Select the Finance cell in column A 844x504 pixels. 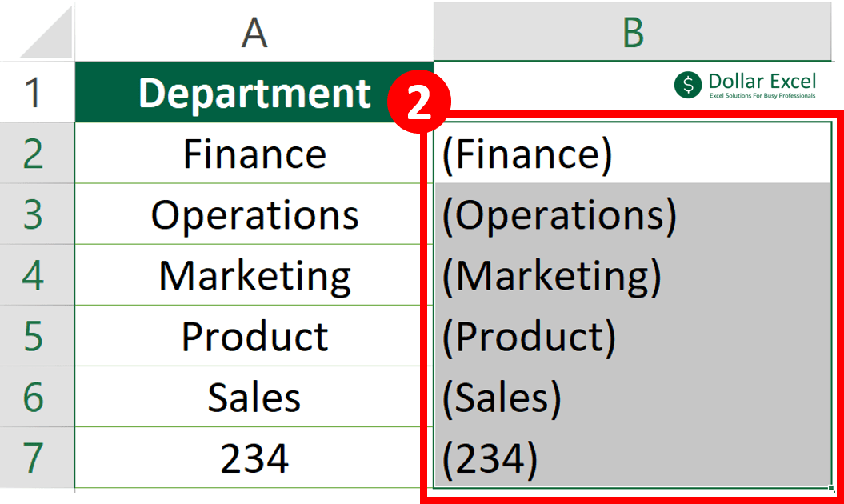254,154
